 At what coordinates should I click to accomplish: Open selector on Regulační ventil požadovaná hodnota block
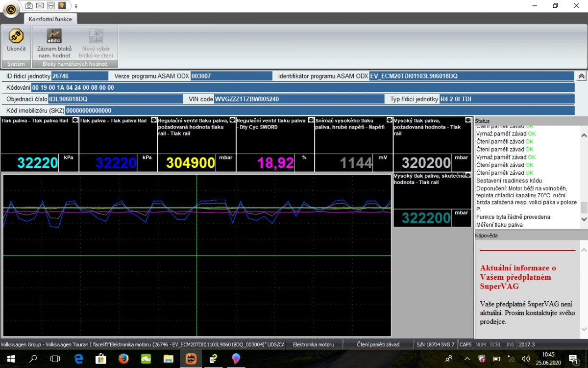232,120
